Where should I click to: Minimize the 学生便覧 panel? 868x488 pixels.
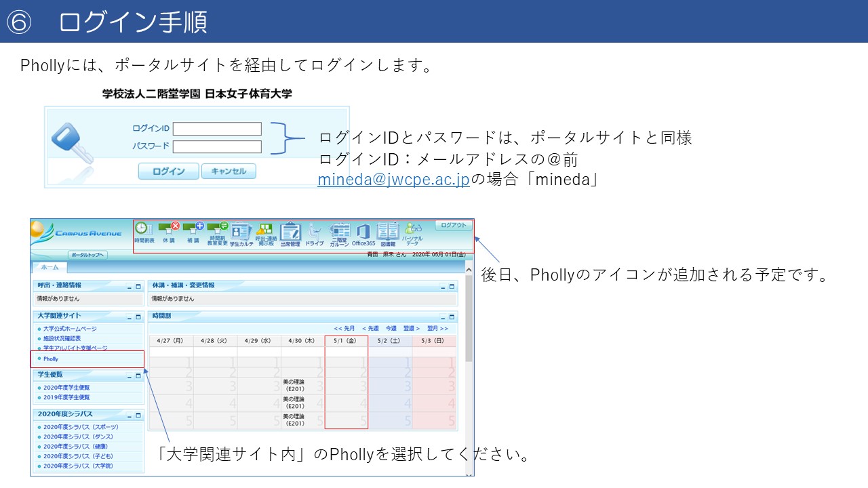click(130, 375)
